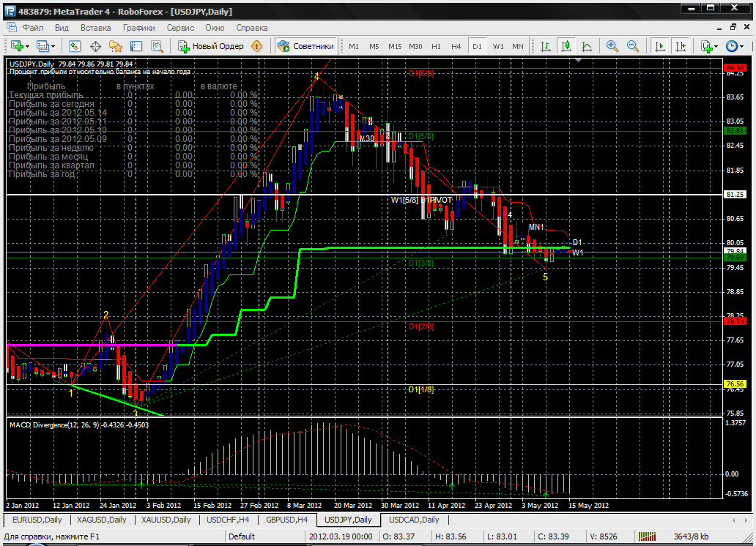Expand the new chart dropdown arrow
Image resolution: width=756 pixels, height=546 pixels.
27,46
